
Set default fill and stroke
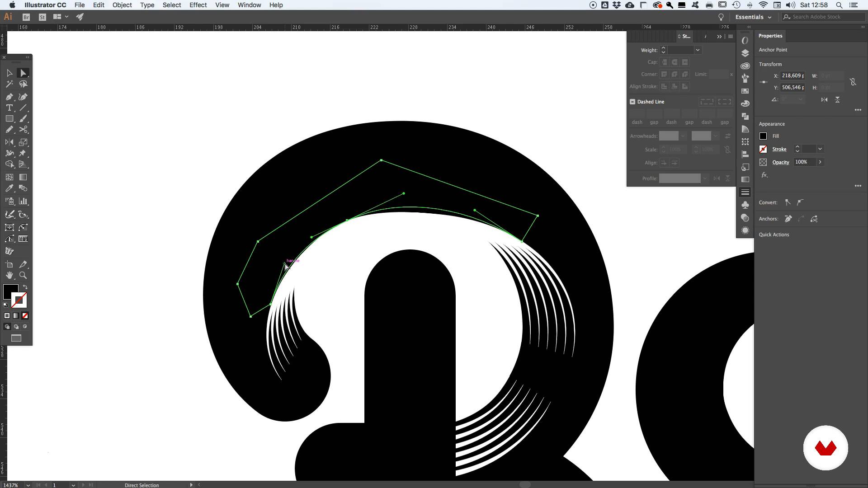pyautogui.click(x=5, y=305)
